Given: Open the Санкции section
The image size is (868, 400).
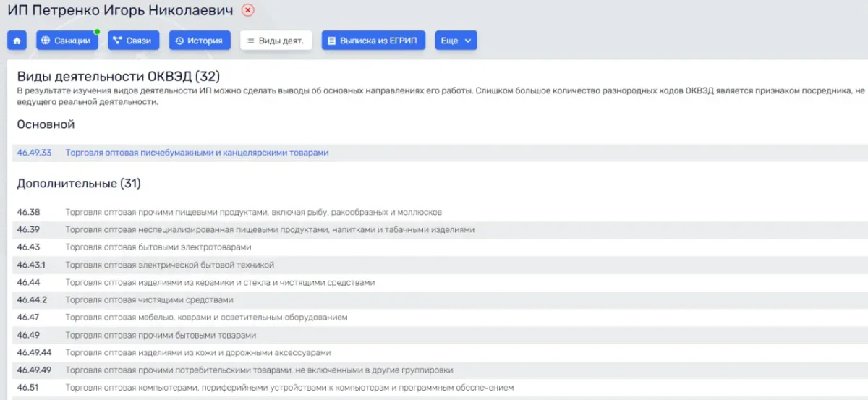Looking at the screenshot, I should (67, 41).
